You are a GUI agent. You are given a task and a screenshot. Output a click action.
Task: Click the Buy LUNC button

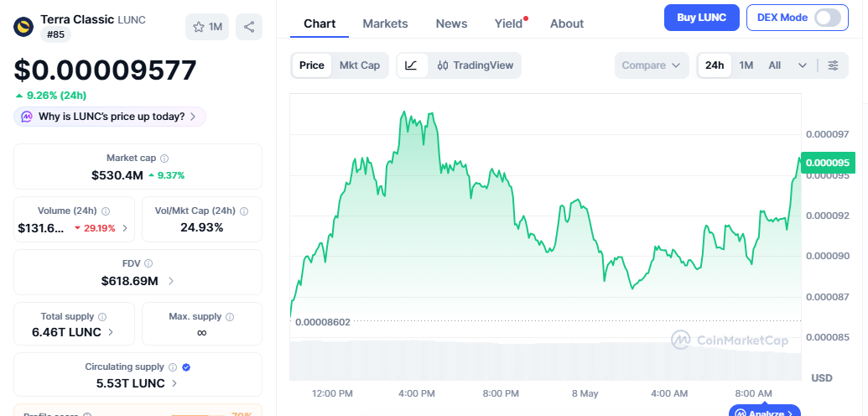click(701, 18)
